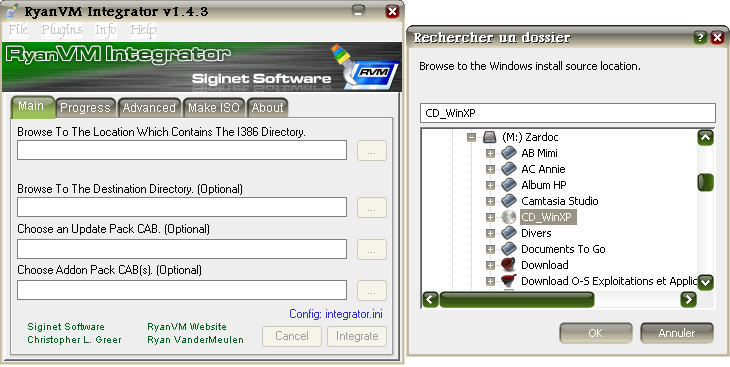Image resolution: width=730 pixels, height=367 pixels.
Task: Expand the Documents To Go folder
Action: 490,249
